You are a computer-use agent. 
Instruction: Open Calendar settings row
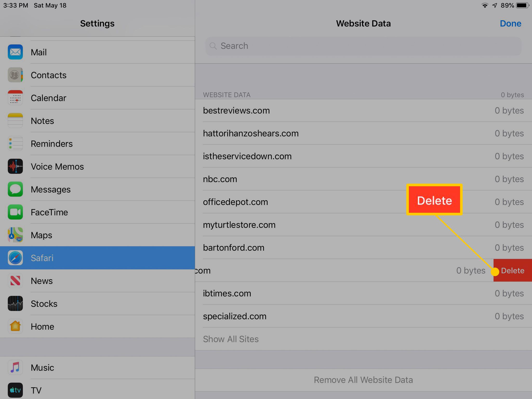point(97,98)
